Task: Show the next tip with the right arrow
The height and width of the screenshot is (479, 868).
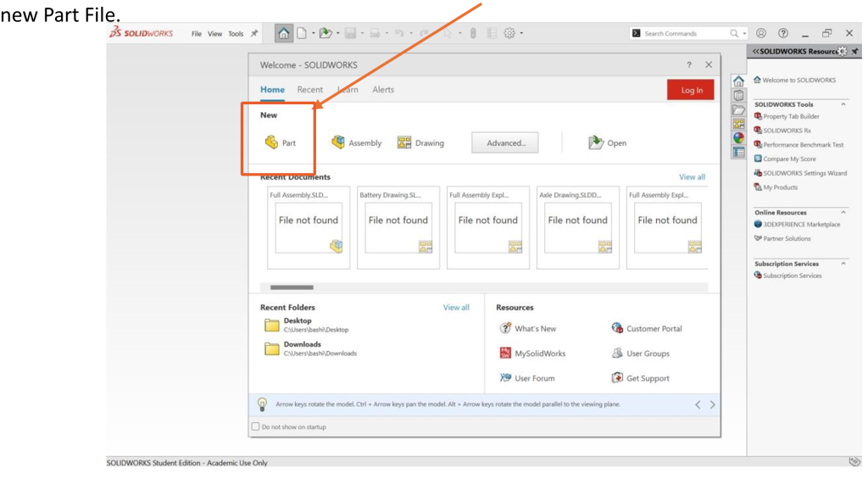Action: (712, 404)
